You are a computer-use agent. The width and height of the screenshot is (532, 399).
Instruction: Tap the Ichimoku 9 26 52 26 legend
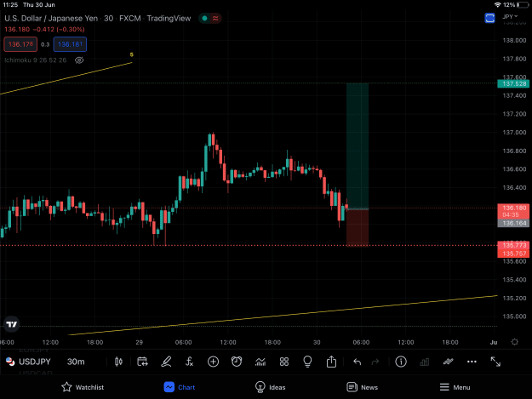point(35,60)
